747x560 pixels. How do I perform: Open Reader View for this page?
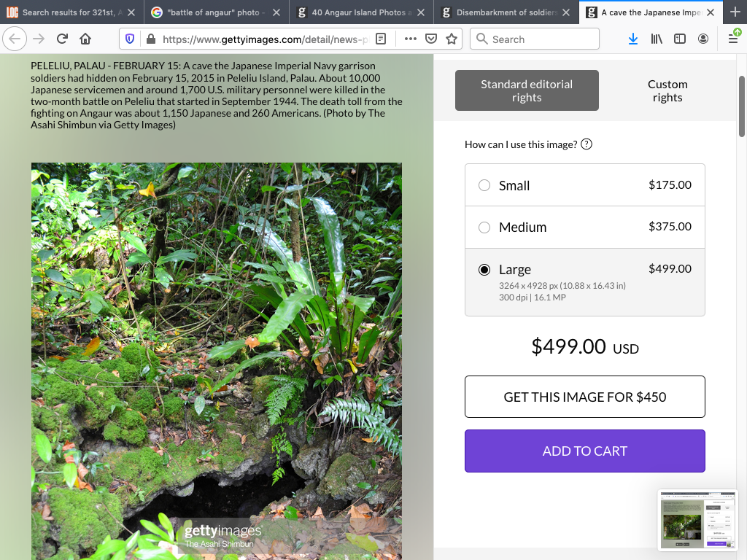click(x=382, y=39)
